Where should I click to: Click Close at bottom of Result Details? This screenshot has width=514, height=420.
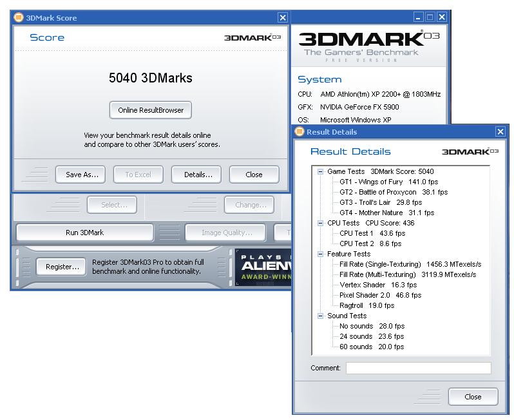pyautogui.click(x=473, y=397)
